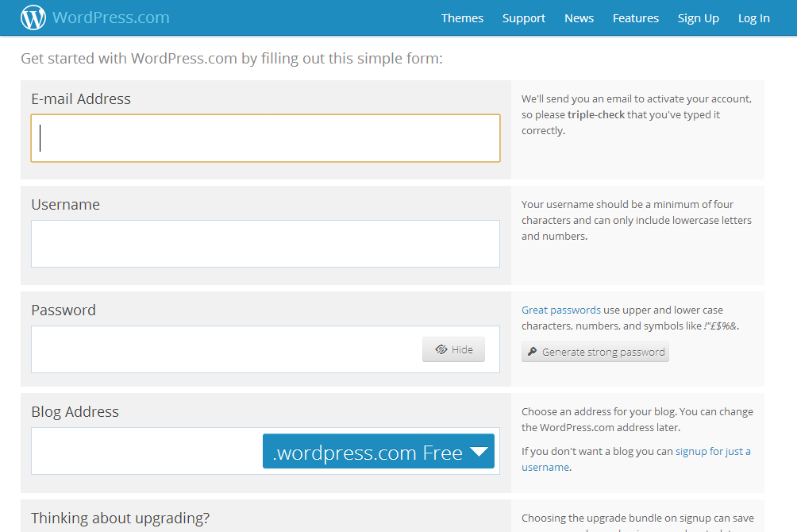Click the 'Thinking about upgrading?' heading
Viewport: 797px width, 532px height.
tap(121, 519)
